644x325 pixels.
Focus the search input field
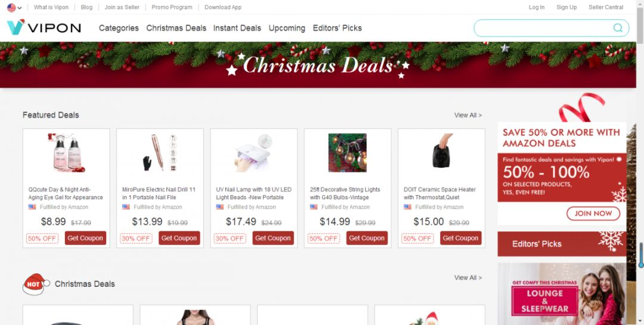[543, 28]
